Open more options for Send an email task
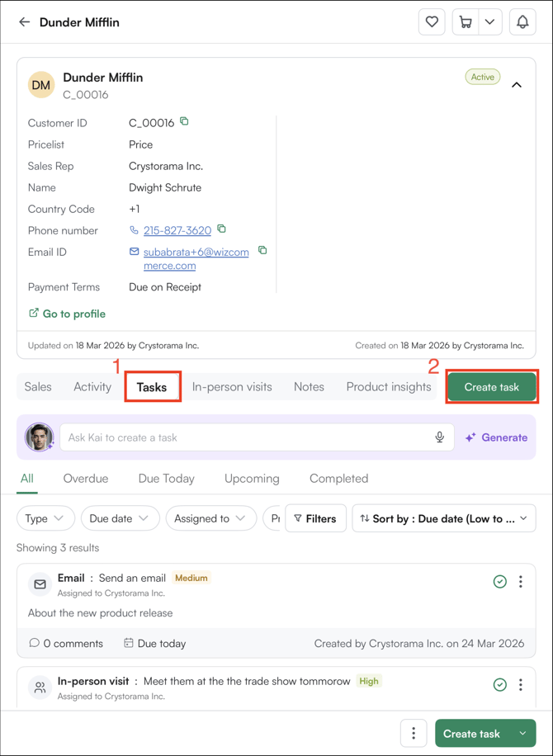Image resolution: width=553 pixels, height=756 pixels. coord(521,582)
